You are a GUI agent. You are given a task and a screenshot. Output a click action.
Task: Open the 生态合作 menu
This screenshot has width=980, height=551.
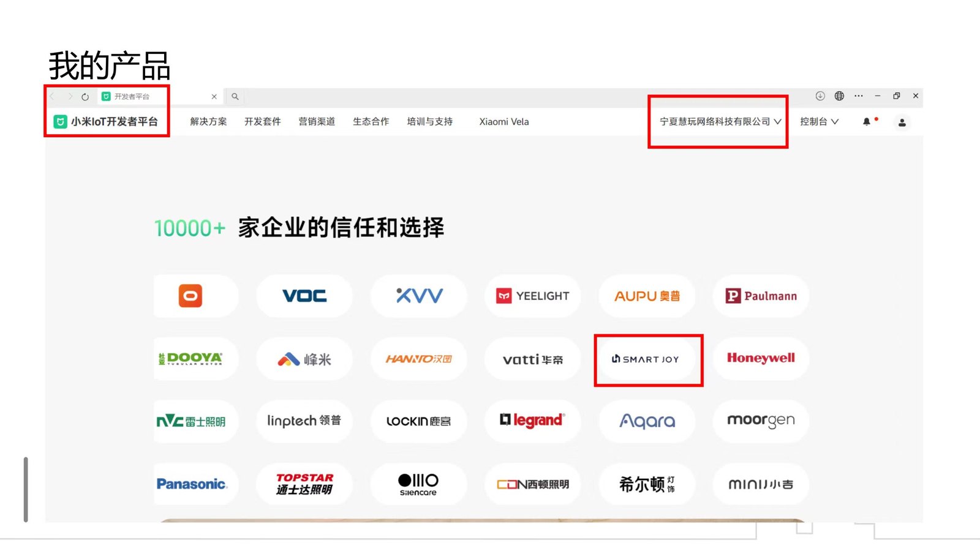(x=371, y=122)
